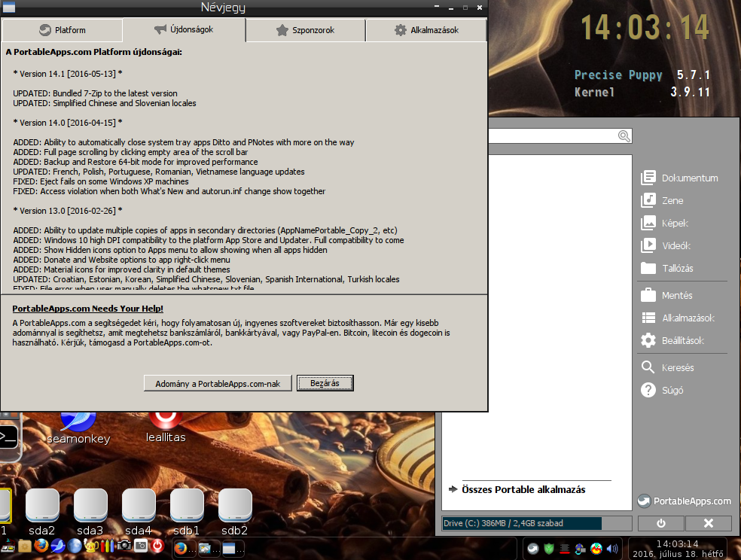
Task: Click the volume speaker tray icon
Action: point(612,549)
